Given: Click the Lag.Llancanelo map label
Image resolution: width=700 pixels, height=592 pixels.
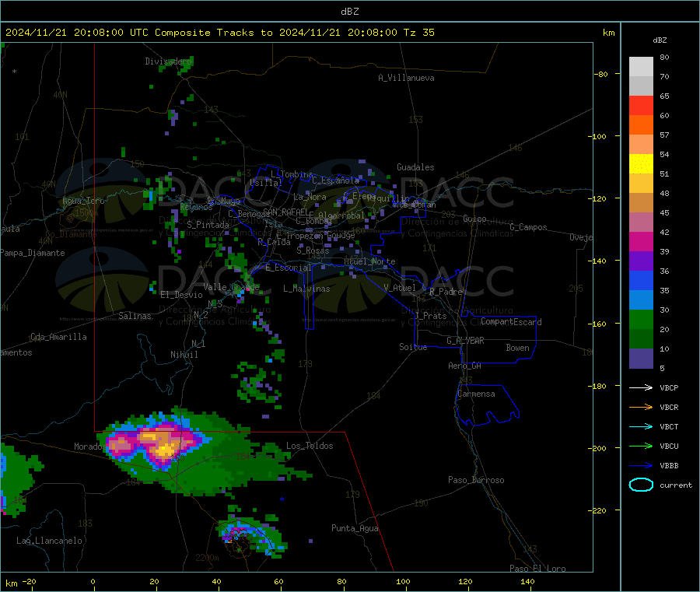Looking at the screenshot, I should 49,541.
